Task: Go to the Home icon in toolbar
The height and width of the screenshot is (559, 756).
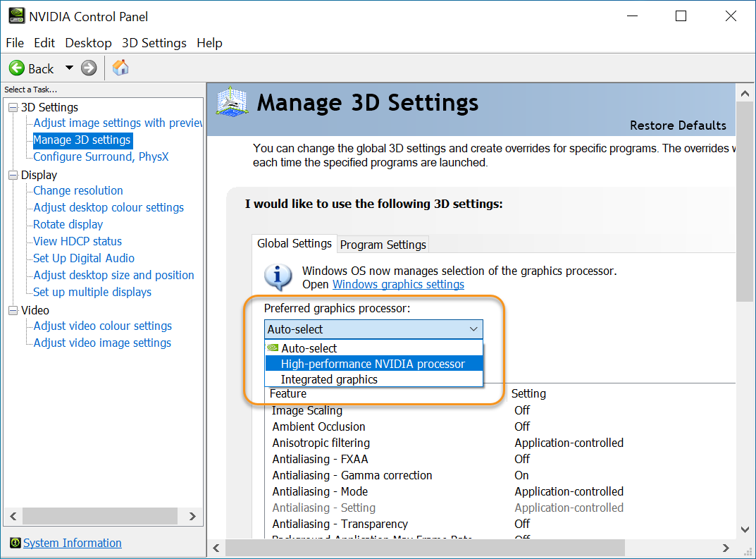Action: [x=120, y=68]
